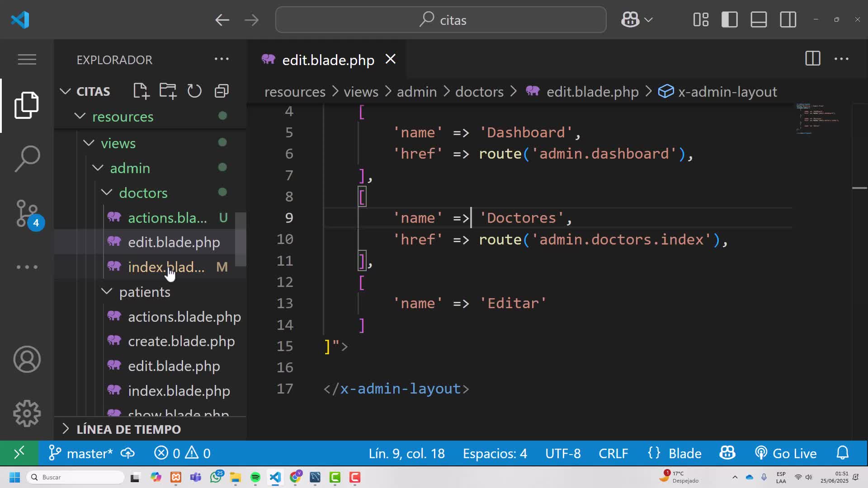Open the Manage gear menu
Viewport: 868px width, 488px height.
pos(27,413)
